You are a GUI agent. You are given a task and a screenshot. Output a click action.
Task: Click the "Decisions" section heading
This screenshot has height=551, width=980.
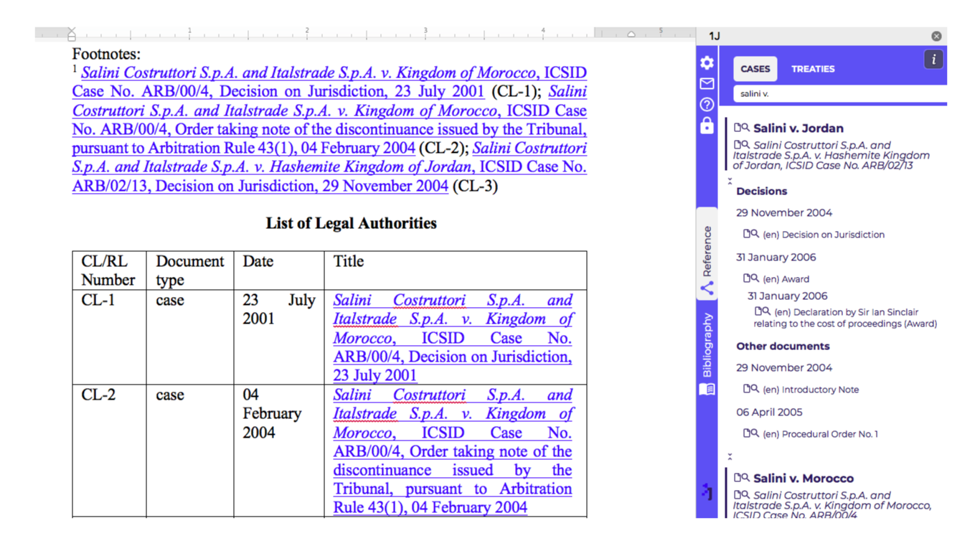pos(761,191)
